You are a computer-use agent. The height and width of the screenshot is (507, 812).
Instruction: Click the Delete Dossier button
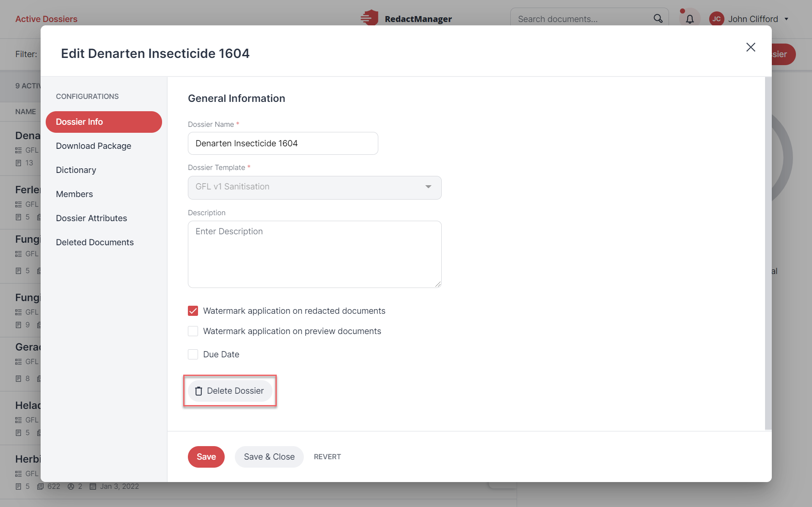click(230, 391)
